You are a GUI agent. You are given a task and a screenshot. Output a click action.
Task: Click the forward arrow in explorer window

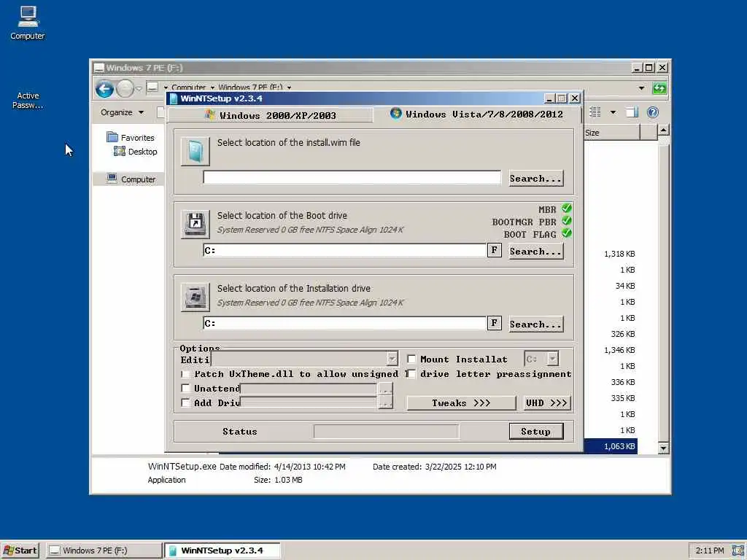[125, 88]
